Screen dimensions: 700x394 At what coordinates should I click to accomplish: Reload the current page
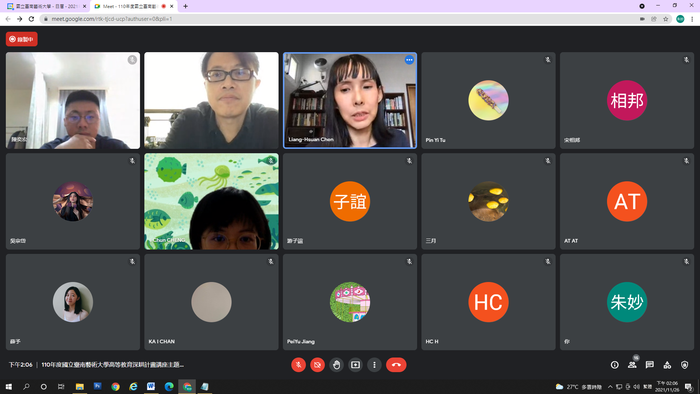pyautogui.click(x=31, y=19)
